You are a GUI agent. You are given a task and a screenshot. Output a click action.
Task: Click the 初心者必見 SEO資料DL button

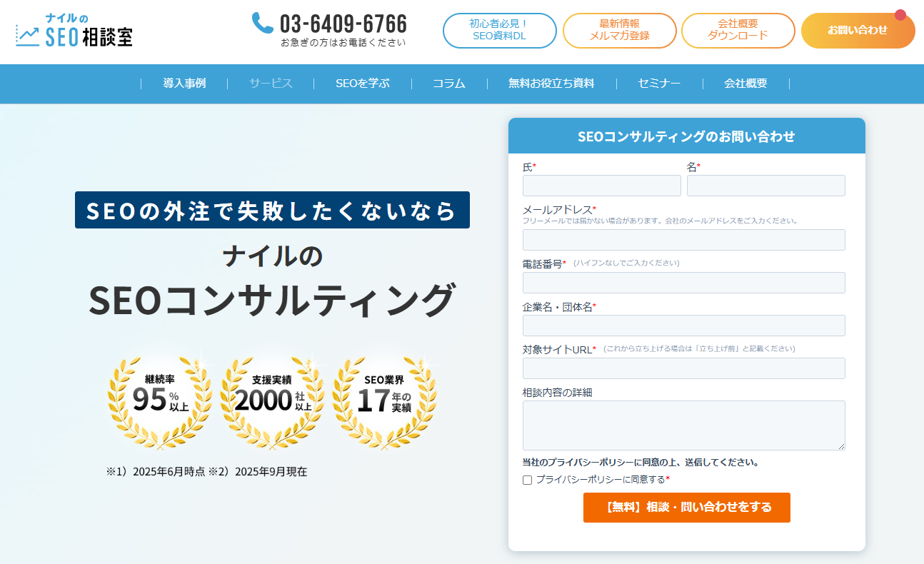click(x=499, y=30)
